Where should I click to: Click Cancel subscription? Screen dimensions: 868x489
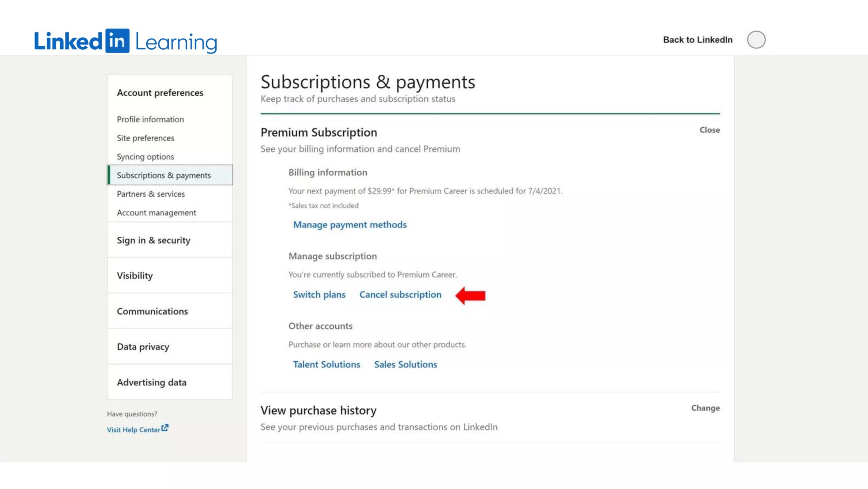click(x=400, y=294)
